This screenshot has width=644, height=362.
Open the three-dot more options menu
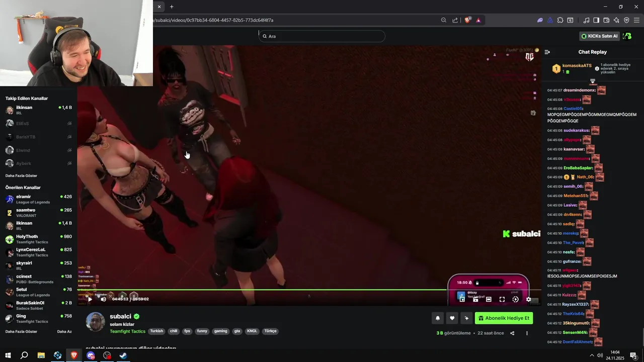pyautogui.click(x=527, y=333)
